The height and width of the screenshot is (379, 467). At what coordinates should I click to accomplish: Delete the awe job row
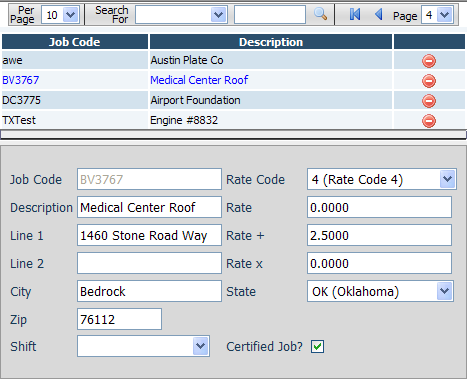coord(429,61)
